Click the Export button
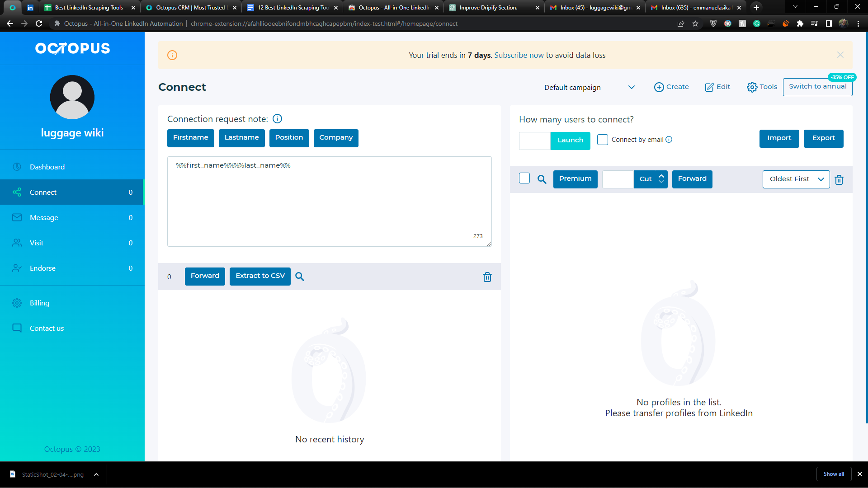The width and height of the screenshot is (868, 488). tap(824, 138)
